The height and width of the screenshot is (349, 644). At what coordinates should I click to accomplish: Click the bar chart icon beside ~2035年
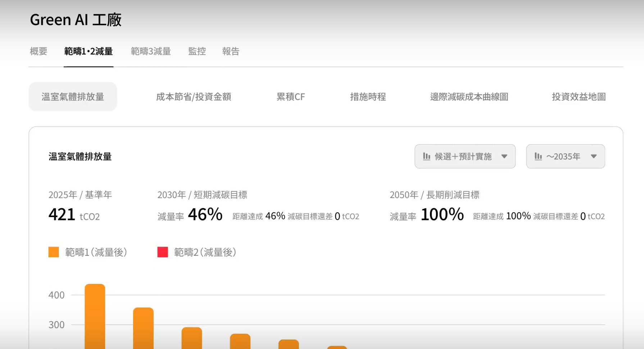(538, 156)
